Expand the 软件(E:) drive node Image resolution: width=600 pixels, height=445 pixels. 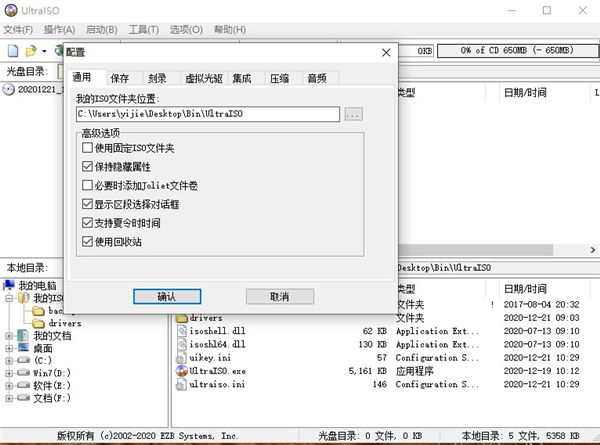(9, 386)
